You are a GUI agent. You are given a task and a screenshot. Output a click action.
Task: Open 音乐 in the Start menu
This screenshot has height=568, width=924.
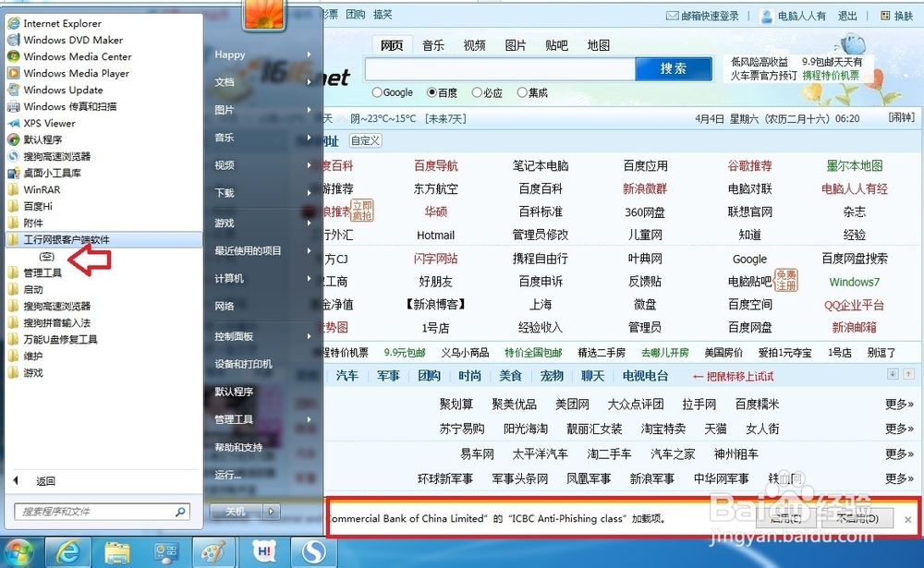[225, 138]
